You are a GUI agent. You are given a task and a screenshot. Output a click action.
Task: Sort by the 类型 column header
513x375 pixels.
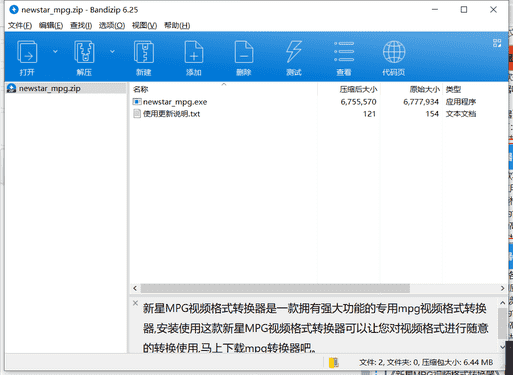point(453,89)
